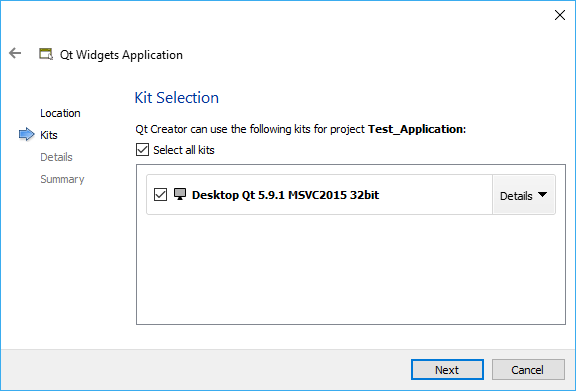Click the black triangle beside Details
Viewport: 576px width, 391px height.
point(542,194)
